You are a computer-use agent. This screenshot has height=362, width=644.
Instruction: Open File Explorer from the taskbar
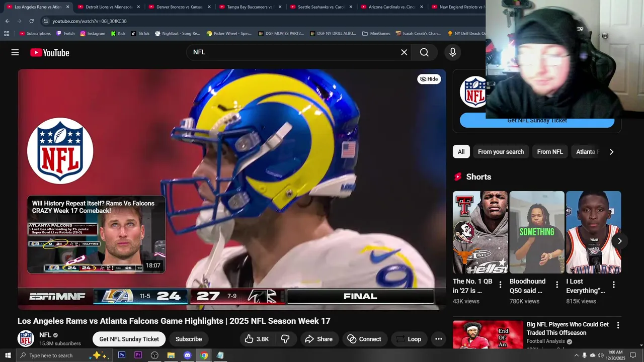point(171,355)
